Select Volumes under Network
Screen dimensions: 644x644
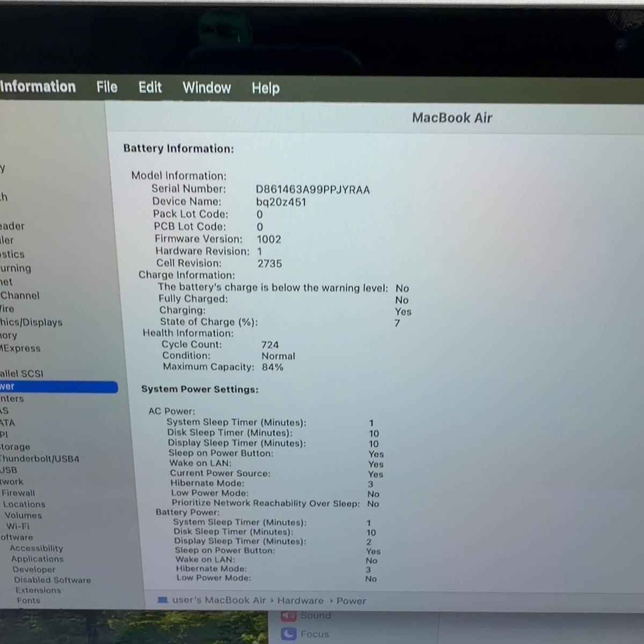23,515
